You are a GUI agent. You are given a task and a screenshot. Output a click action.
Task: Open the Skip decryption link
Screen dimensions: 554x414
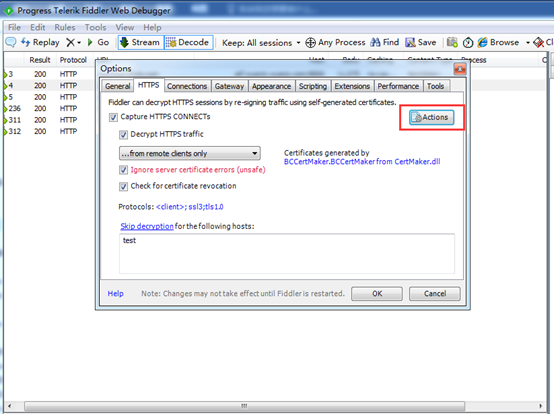coord(147,226)
